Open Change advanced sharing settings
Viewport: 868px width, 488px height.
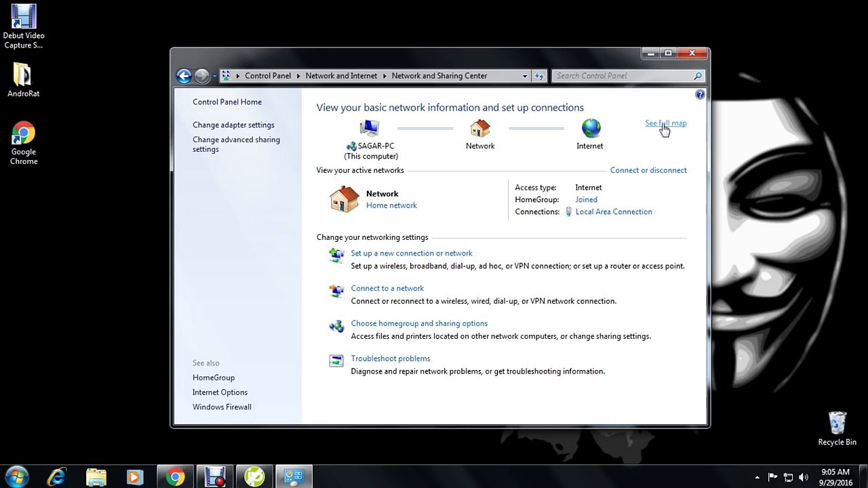click(236, 144)
